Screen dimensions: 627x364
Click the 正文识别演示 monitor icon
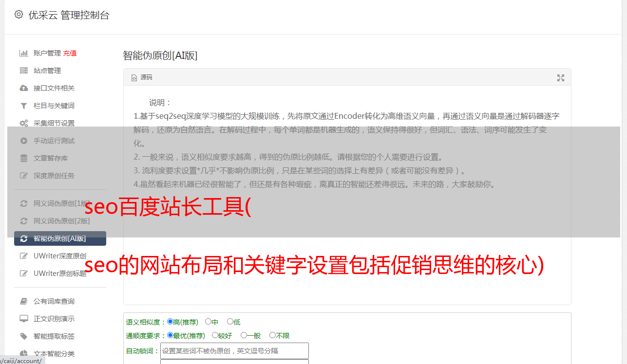coord(23,319)
